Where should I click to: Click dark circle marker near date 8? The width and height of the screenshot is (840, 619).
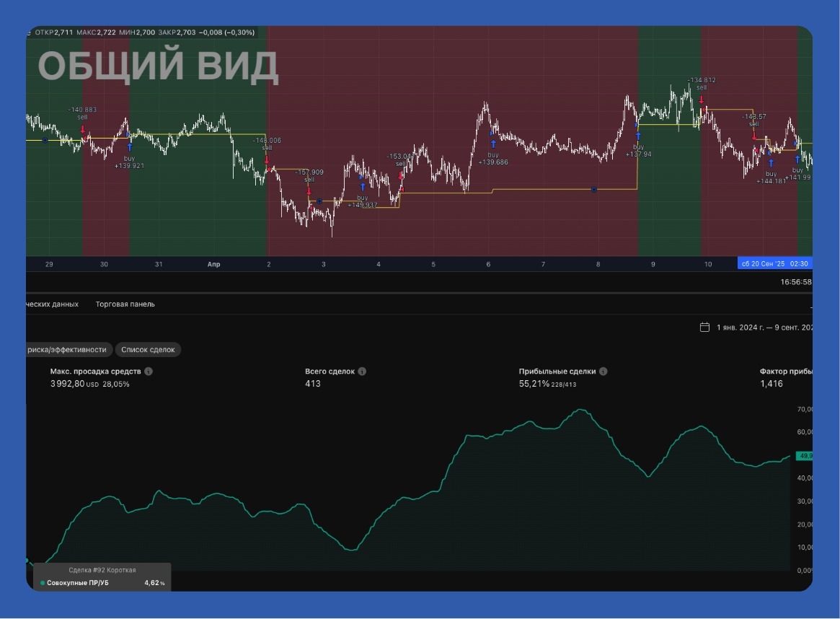[593, 190]
